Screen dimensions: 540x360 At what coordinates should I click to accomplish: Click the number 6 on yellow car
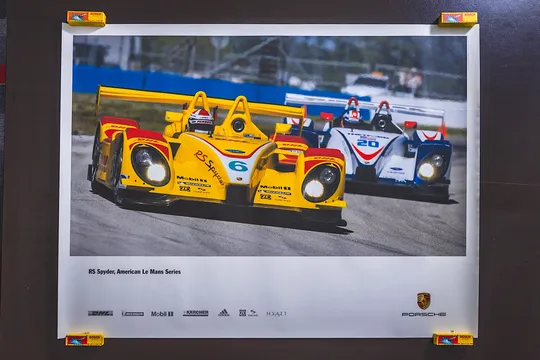pyautogui.click(x=238, y=166)
